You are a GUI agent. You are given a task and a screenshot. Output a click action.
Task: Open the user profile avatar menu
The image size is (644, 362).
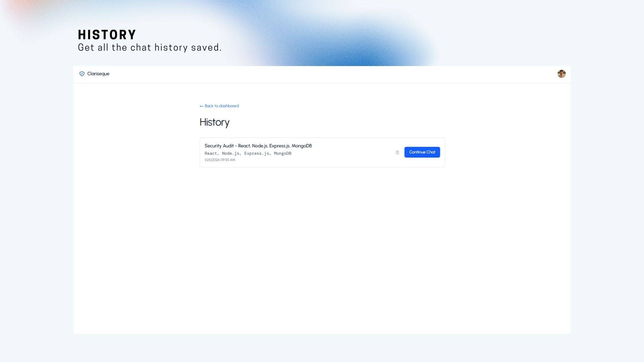click(x=561, y=74)
